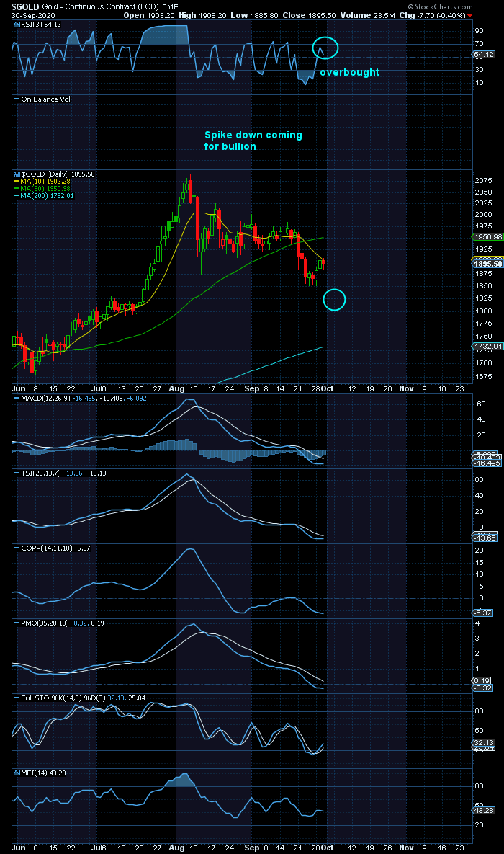Viewport: 504px width, 854px height.
Task: Click the 'On Balance Vol' indicator label
Action: (x=45, y=99)
